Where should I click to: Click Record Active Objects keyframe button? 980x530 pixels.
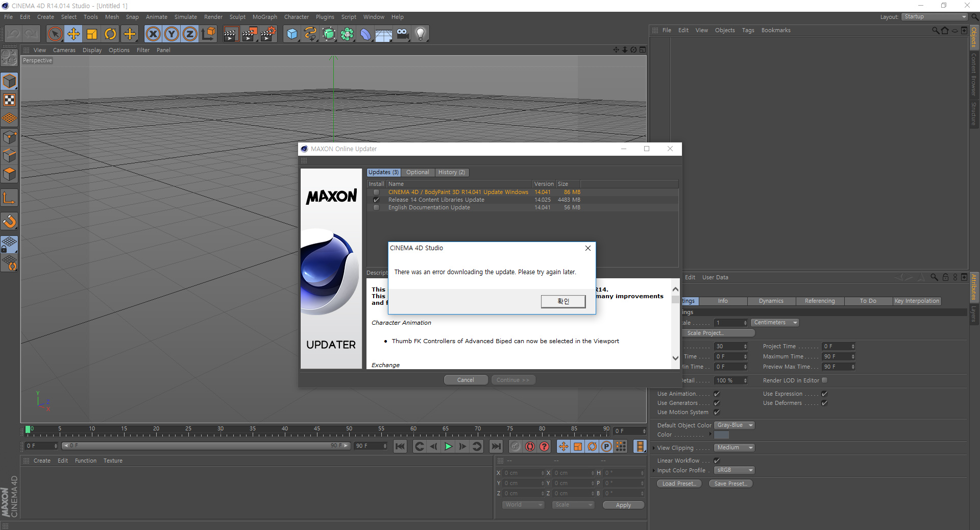516,446
